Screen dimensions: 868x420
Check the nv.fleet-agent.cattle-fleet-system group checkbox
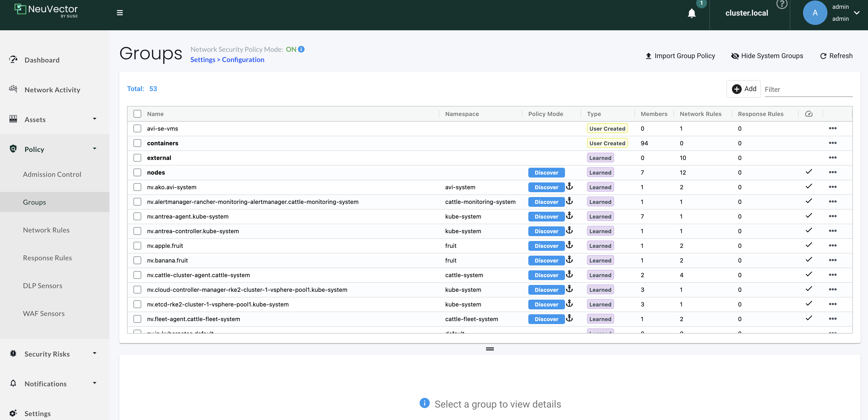point(137,319)
